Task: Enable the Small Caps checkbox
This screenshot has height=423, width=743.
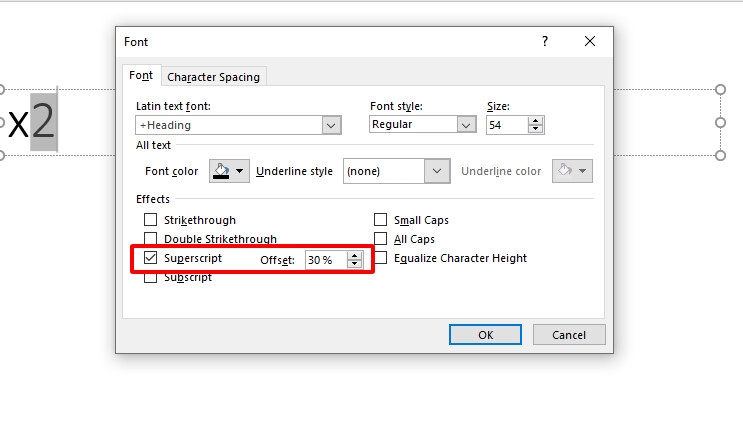Action: pyautogui.click(x=381, y=220)
